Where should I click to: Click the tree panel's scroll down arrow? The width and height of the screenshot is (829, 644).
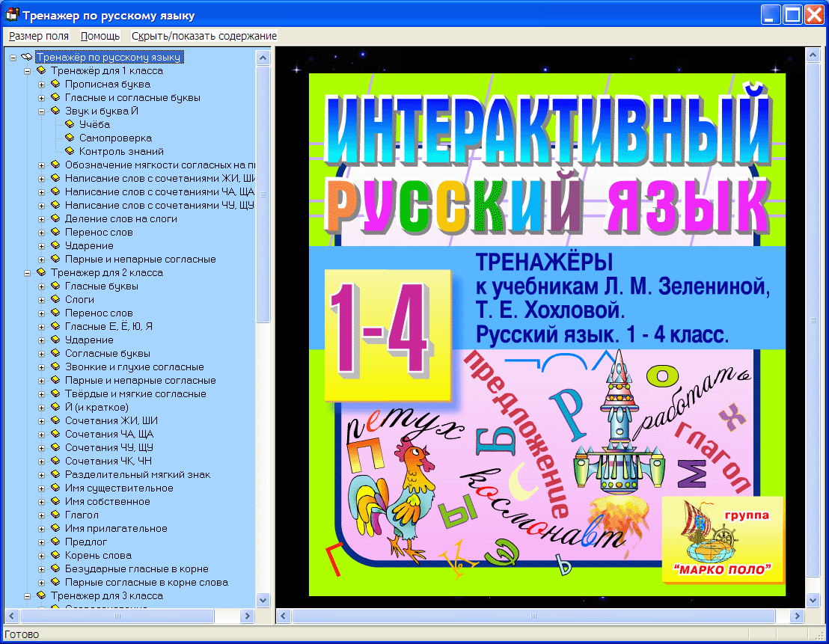pos(263,600)
